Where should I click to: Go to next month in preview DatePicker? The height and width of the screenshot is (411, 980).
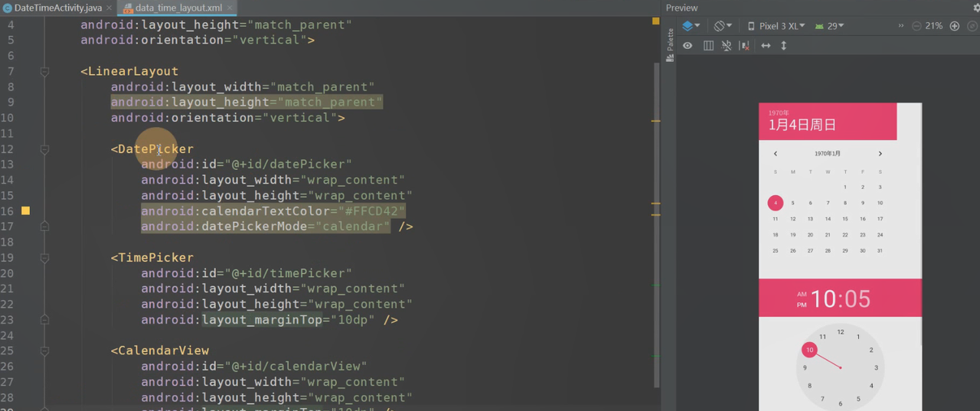pyautogui.click(x=880, y=154)
